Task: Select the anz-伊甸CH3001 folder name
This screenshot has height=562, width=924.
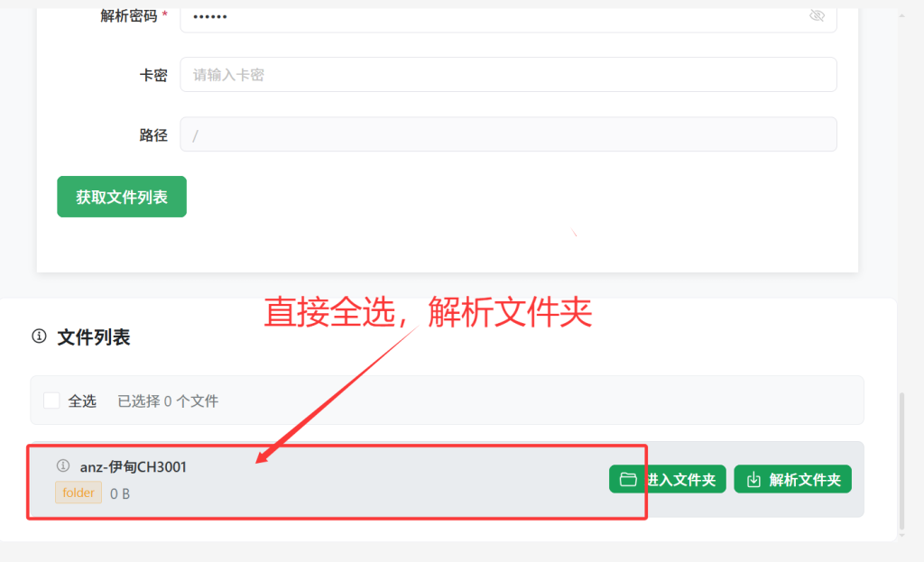Action: point(134,467)
